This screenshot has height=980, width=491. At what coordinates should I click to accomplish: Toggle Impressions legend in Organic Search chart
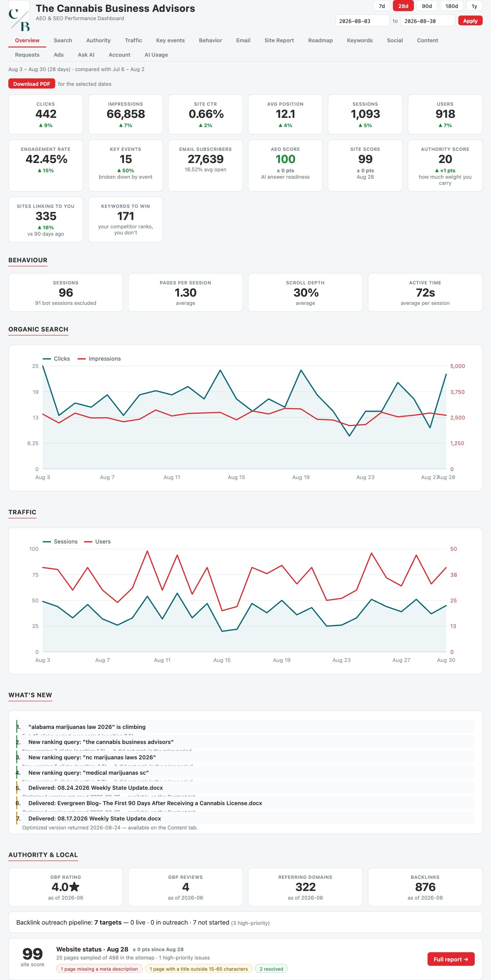coord(99,359)
